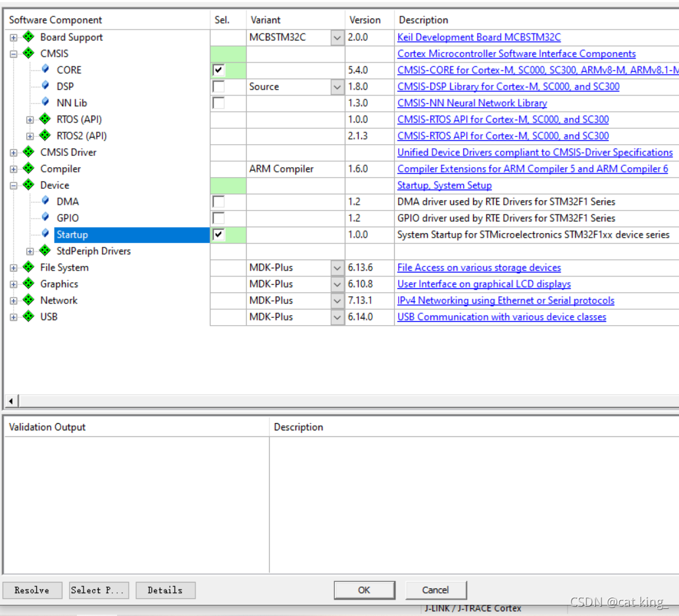Open the Graphics MDK-Plus variant dropdown
This screenshot has height=616, width=679.
pos(338,284)
